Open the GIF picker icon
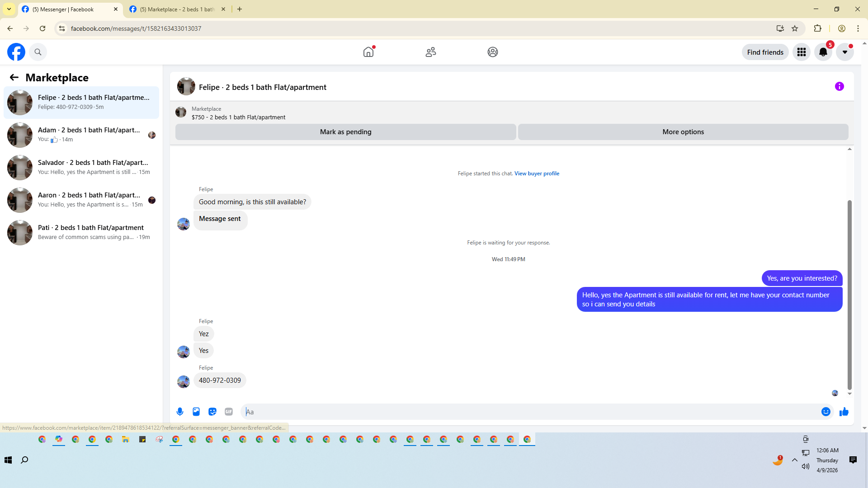The width and height of the screenshot is (868, 488). pyautogui.click(x=229, y=412)
